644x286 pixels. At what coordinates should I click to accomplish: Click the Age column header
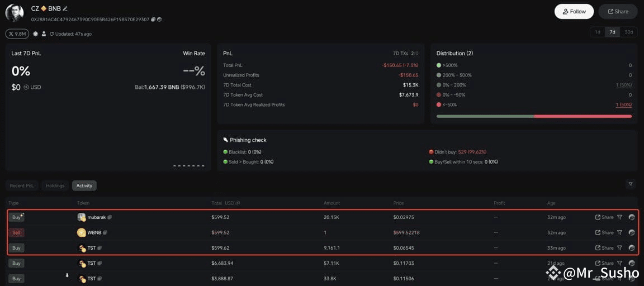[551, 203]
